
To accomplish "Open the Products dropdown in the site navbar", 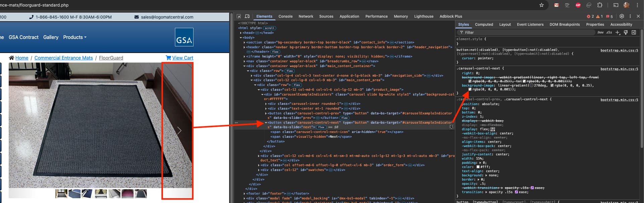I will [75, 37].
